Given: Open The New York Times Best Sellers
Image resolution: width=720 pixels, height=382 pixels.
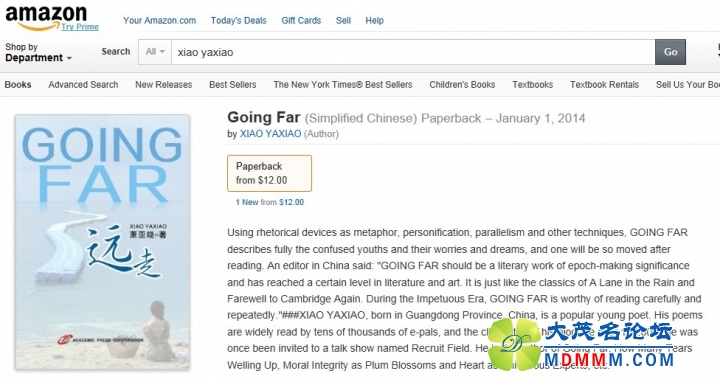Looking at the screenshot, I should coord(343,84).
